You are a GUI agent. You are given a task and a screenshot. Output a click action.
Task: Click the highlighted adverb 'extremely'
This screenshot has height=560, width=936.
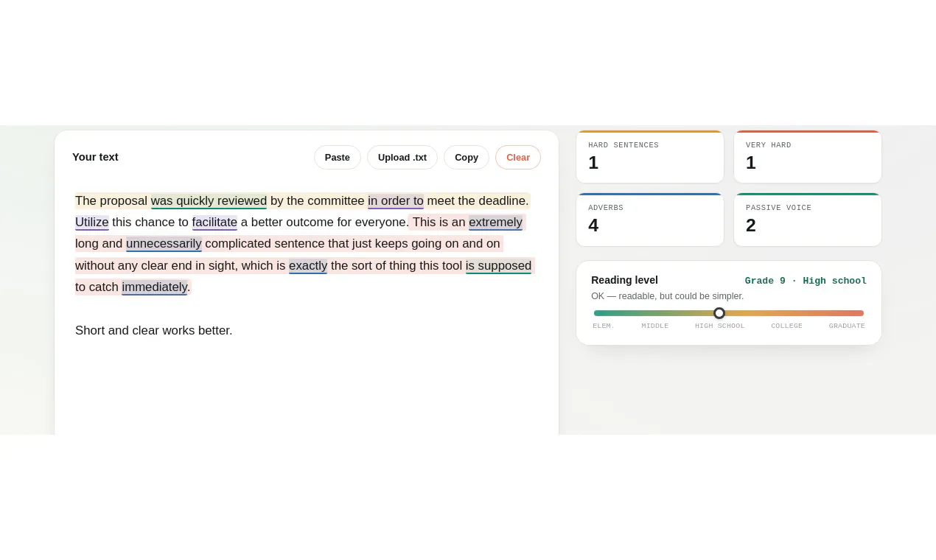495,223
